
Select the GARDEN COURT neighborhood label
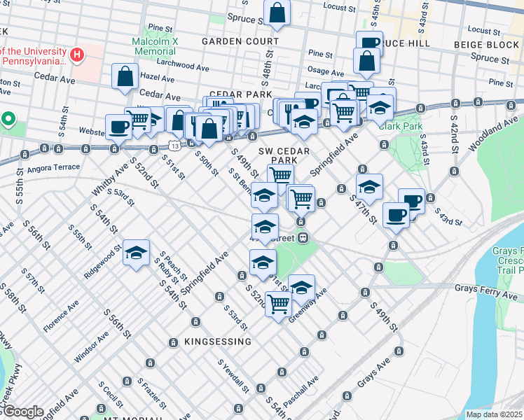[x=240, y=41]
